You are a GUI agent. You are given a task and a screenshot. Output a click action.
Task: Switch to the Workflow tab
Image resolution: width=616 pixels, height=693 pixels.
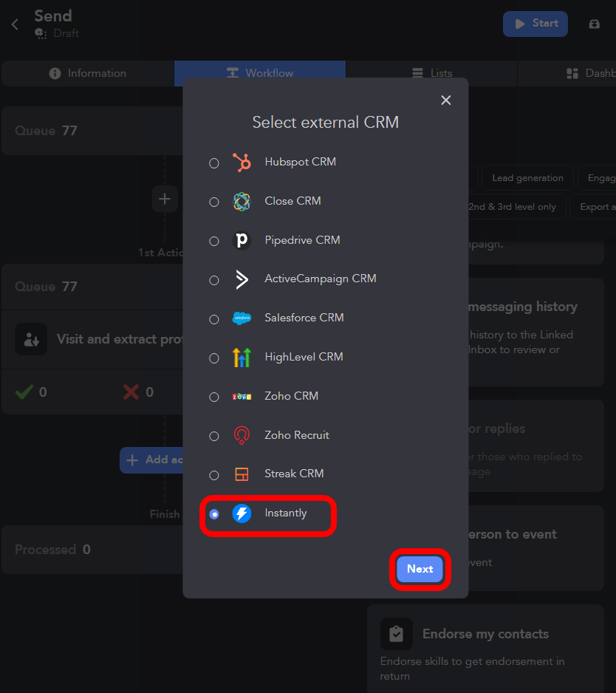(260, 72)
